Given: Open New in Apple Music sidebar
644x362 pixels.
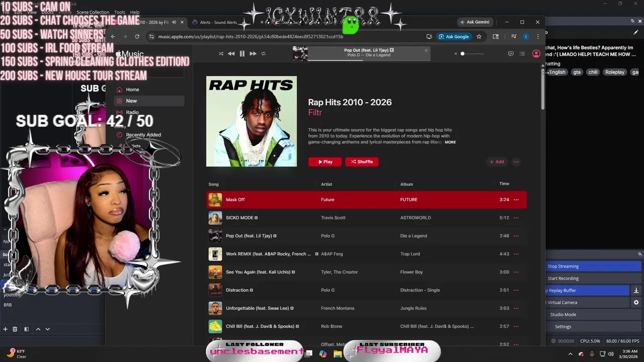Looking at the screenshot, I should (149, 101).
